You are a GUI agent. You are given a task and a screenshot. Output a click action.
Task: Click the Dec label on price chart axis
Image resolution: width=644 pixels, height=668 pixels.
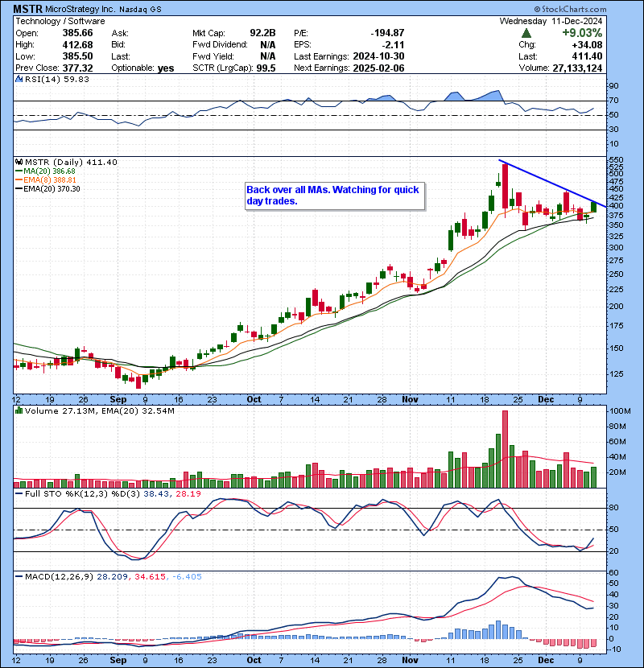pyautogui.click(x=546, y=399)
